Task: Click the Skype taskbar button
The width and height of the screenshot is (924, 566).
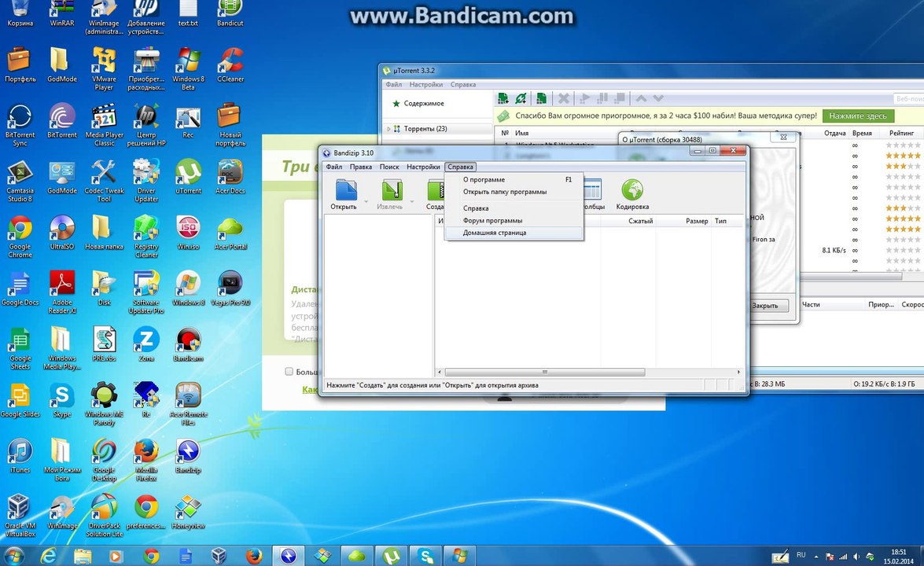Action: pos(425,556)
